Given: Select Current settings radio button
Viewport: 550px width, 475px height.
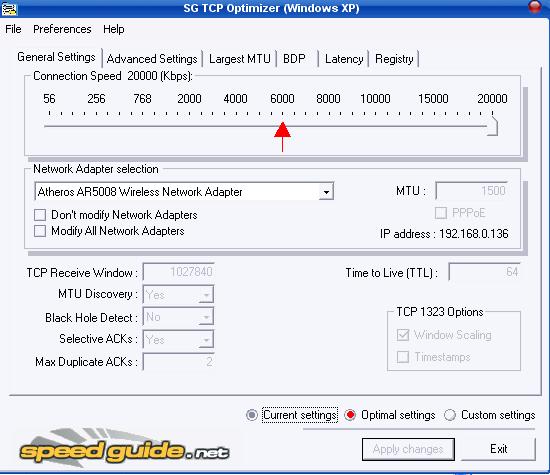Looking at the screenshot, I should [251, 415].
